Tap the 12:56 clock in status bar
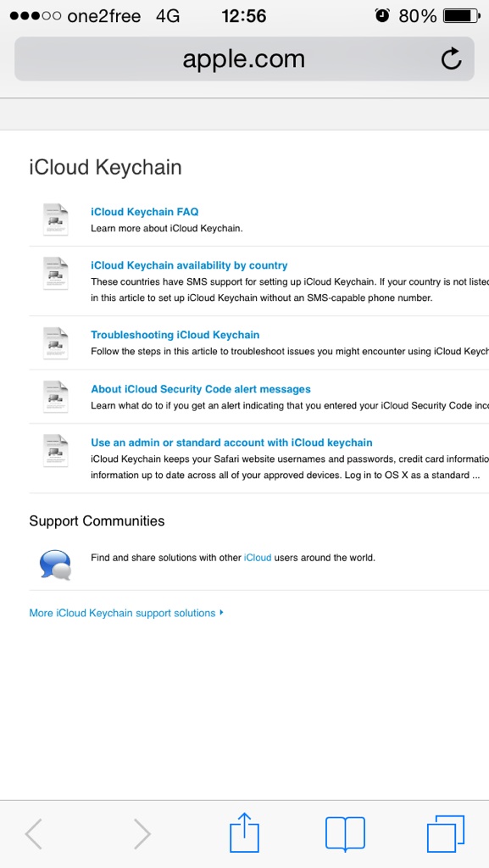Image resolution: width=489 pixels, height=868 pixels. (244, 16)
